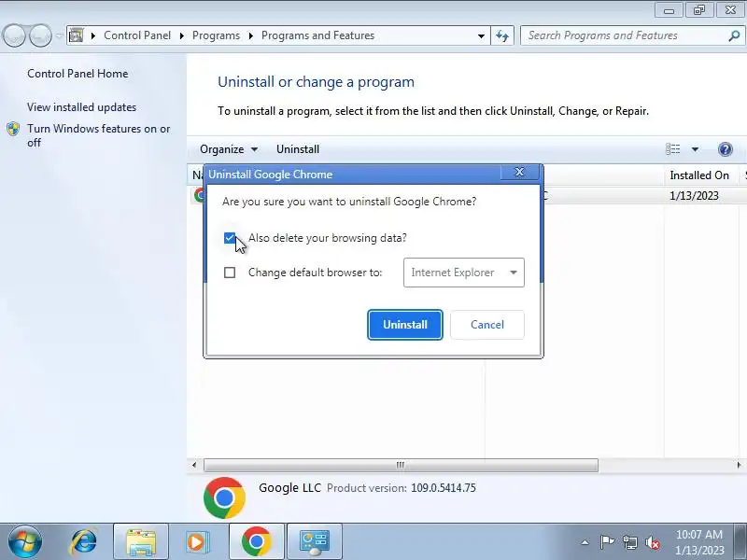The image size is (747, 560).
Task: Click Uninstall in the toolbar
Action: [298, 149]
